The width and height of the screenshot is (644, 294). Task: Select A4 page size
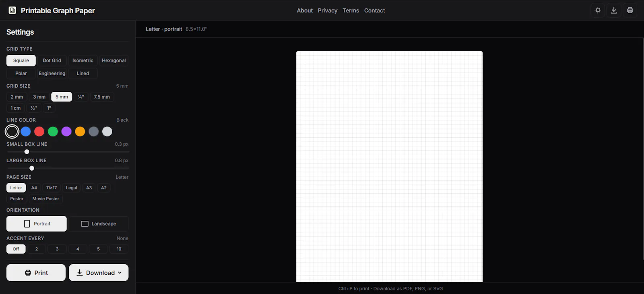(x=34, y=188)
